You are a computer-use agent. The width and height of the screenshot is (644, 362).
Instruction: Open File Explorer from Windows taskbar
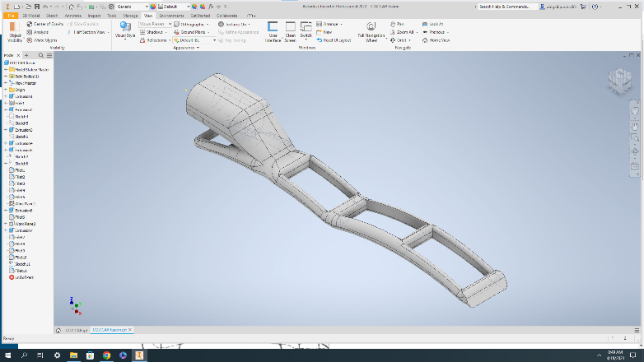coord(73,355)
